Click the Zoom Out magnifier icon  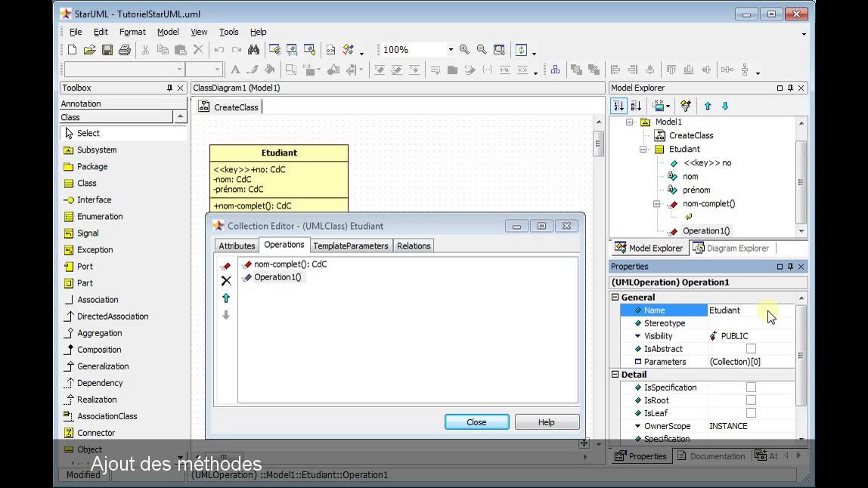tap(482, 50)
